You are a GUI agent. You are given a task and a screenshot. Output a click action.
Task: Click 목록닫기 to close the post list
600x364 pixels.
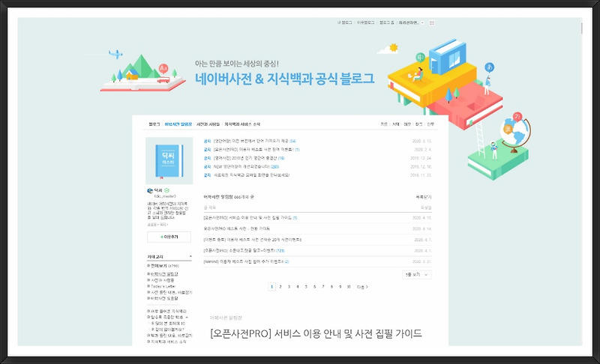pyautogui.click(x=424, y=197)
